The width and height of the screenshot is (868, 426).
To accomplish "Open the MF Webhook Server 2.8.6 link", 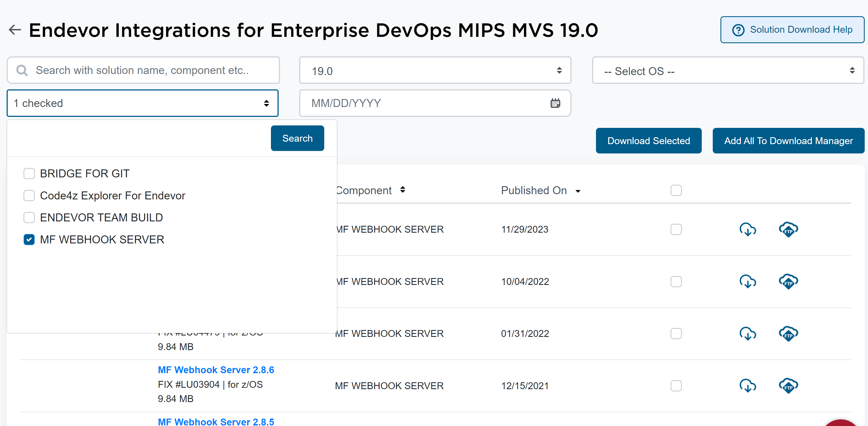I will 216,370.
